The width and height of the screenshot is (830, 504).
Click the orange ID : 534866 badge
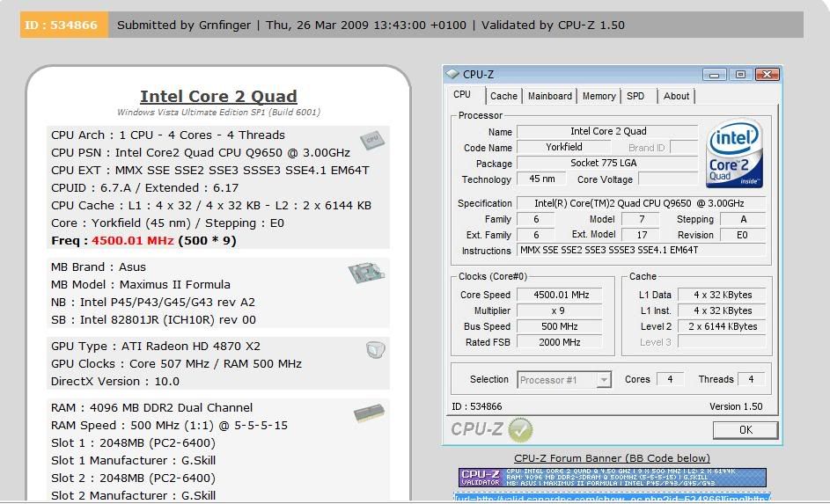coord(64,25)
